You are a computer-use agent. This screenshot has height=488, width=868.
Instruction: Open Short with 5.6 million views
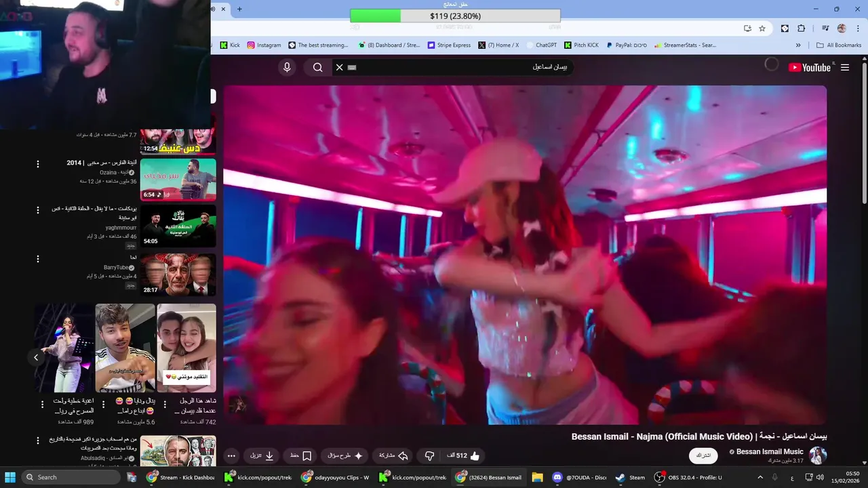point(125,348)
